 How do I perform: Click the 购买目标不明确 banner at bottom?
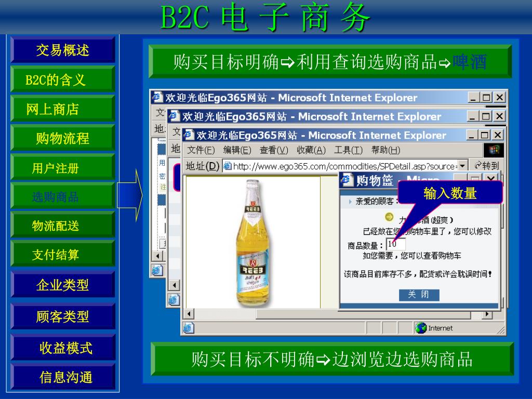click(332, 359)
